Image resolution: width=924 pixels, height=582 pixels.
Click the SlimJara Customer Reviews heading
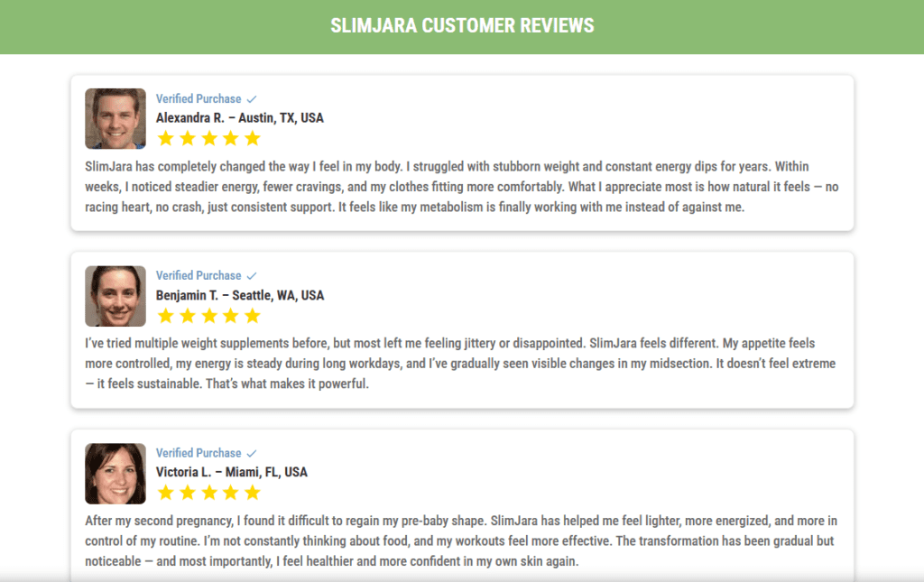click(x=462, y=26)
